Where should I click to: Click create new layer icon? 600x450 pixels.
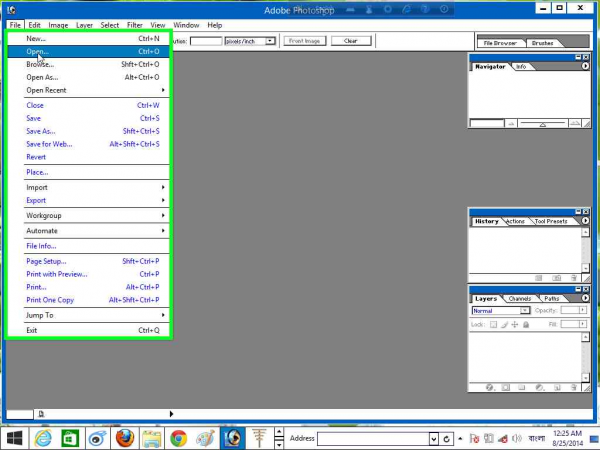pos(557,387)
